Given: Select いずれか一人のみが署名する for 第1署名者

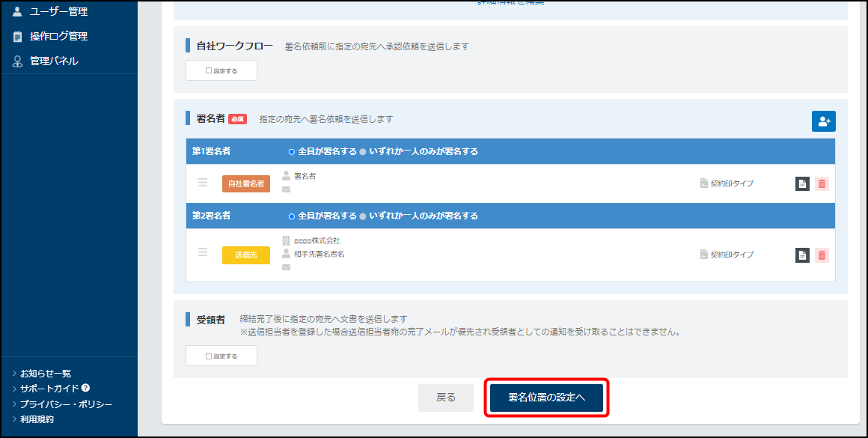Looking at the screenshot, I should tap(363, 151).
